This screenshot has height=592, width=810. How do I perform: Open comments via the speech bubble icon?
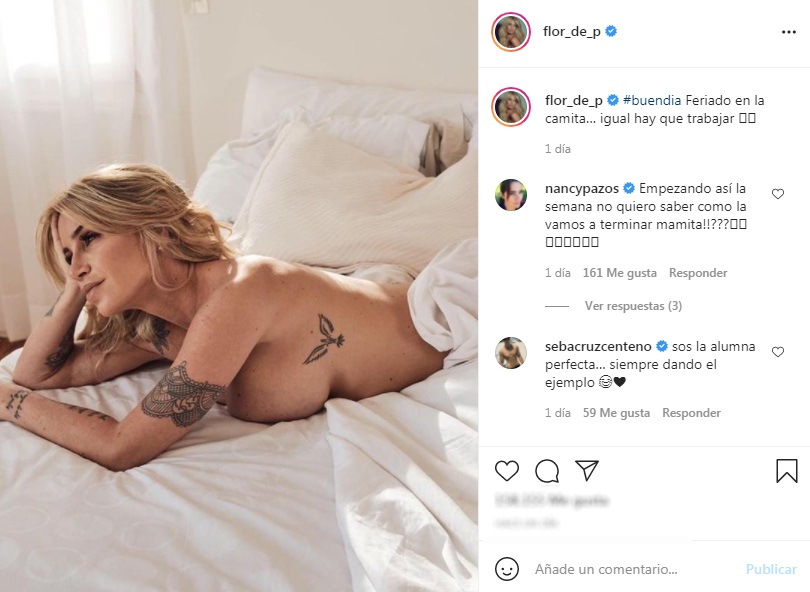tap(547, 471)
